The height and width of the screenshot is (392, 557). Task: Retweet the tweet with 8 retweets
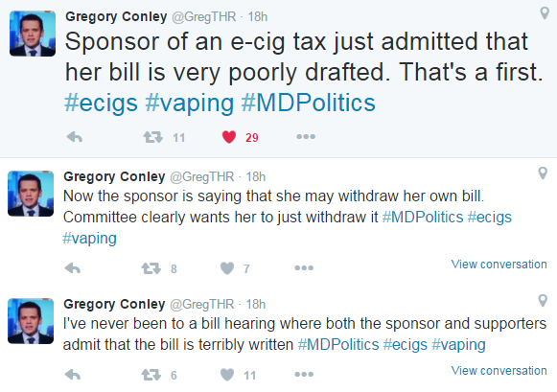click(x=151, y=268)
